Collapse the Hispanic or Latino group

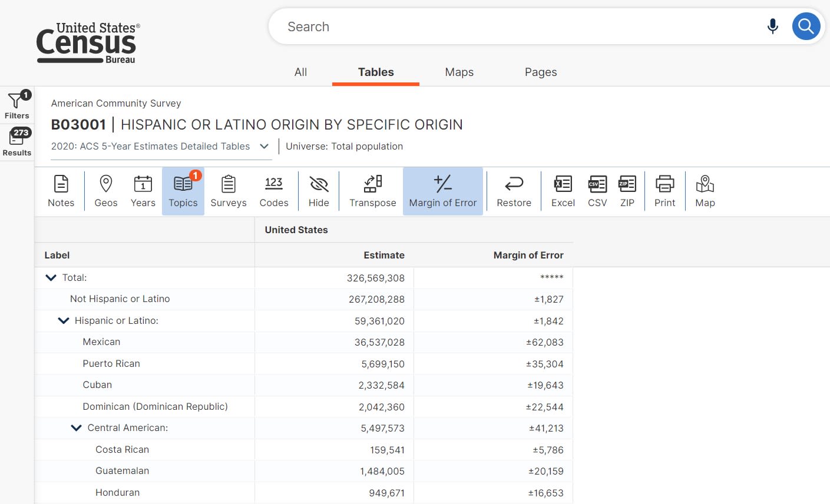[64, 320]
